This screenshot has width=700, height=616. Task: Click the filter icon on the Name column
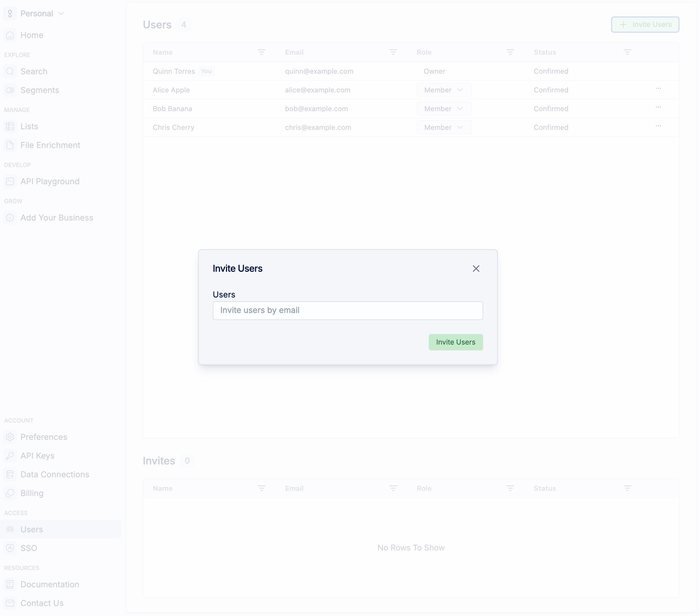click(x=262, y=52)
